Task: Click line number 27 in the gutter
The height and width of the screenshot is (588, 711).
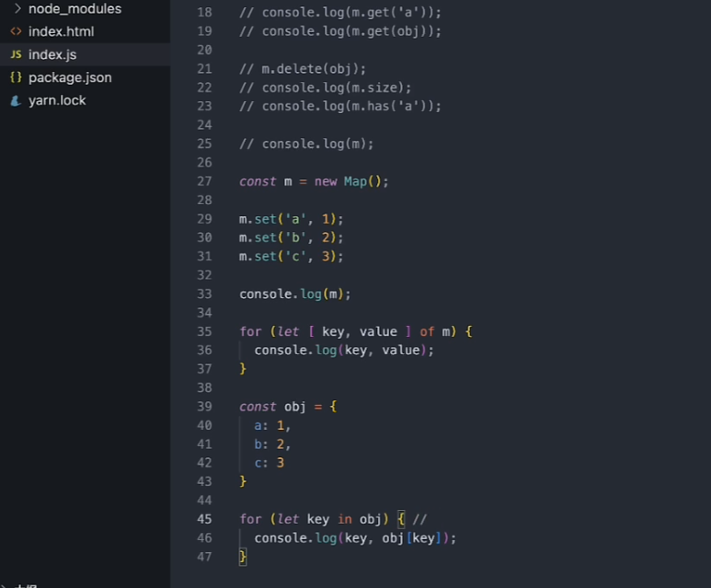Action: click(x=204, y=181)
